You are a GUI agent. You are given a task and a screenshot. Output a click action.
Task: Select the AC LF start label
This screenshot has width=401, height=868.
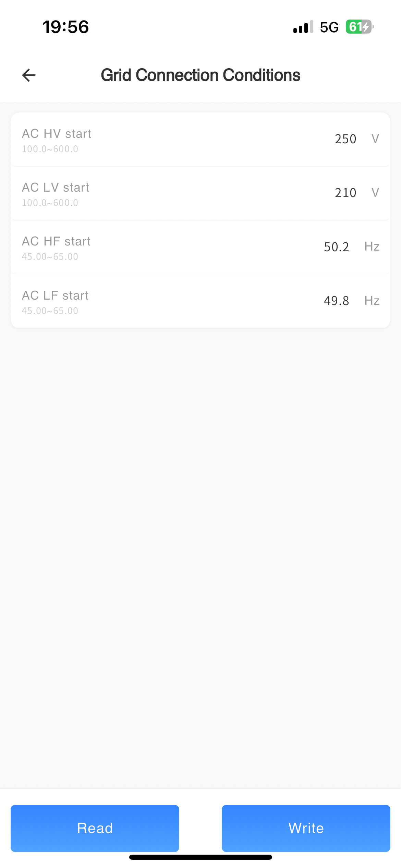pyautogui.click(x=55, y=296)
